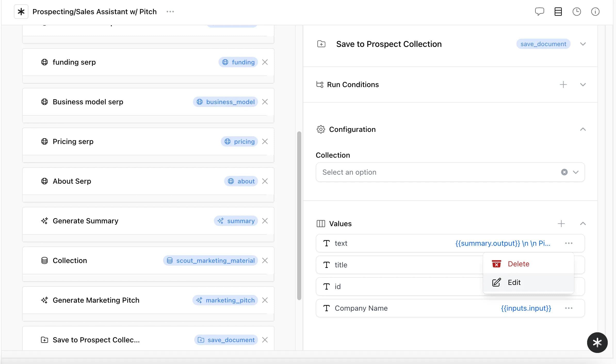
Task: Open the Collection dropdown chevron
Action: click(576, 172)
